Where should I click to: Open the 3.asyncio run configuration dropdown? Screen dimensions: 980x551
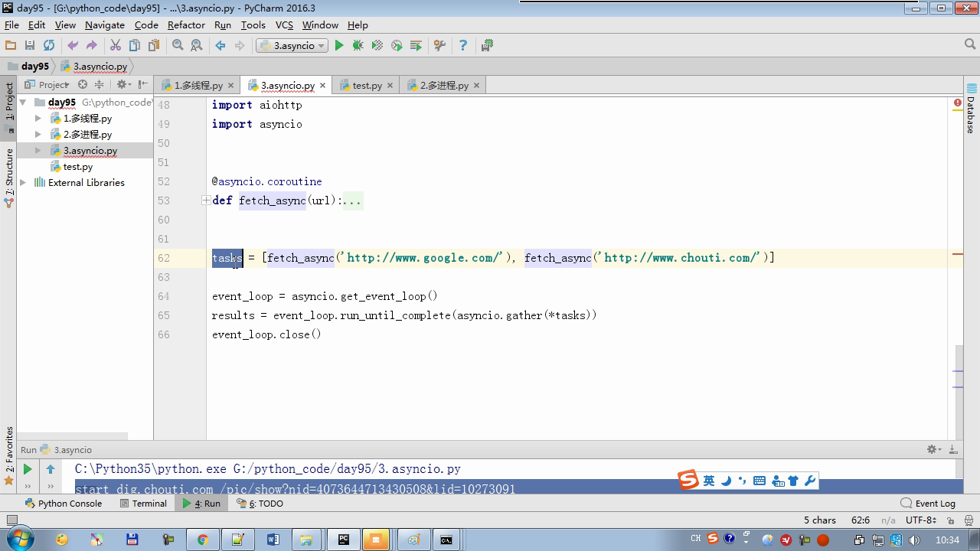pos(292,46)
